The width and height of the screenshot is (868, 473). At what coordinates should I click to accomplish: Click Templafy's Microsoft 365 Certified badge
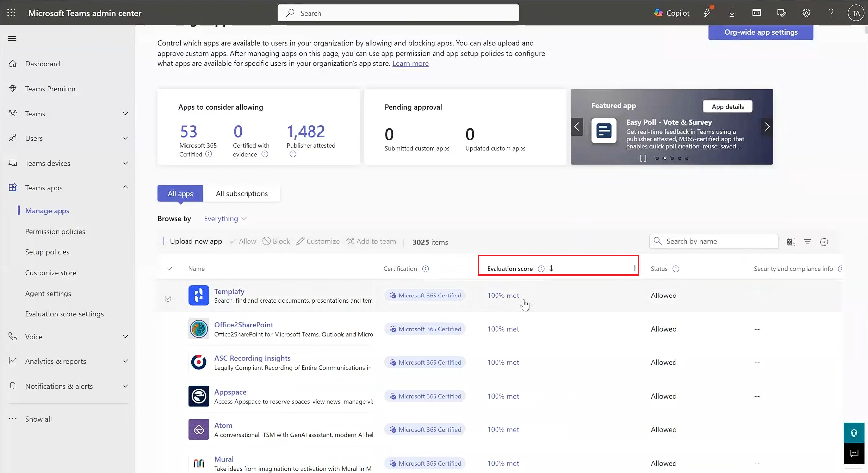425,296
